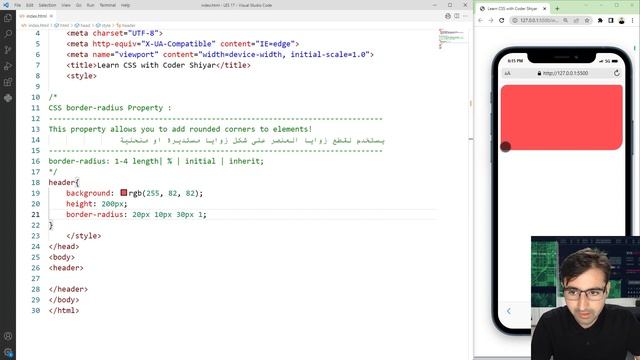Open a new Chrome tab

point(557,8)
